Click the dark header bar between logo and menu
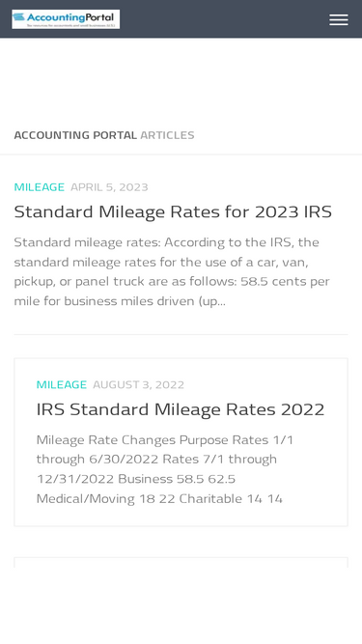The height and width of the screenshot is (644, 362). pos(224,19)
